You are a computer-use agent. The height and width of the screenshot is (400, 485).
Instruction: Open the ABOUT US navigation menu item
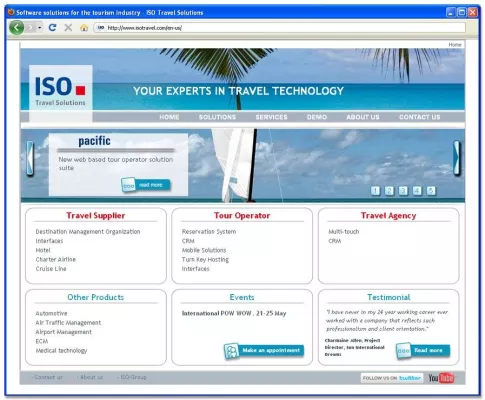(x=363, y=117)
